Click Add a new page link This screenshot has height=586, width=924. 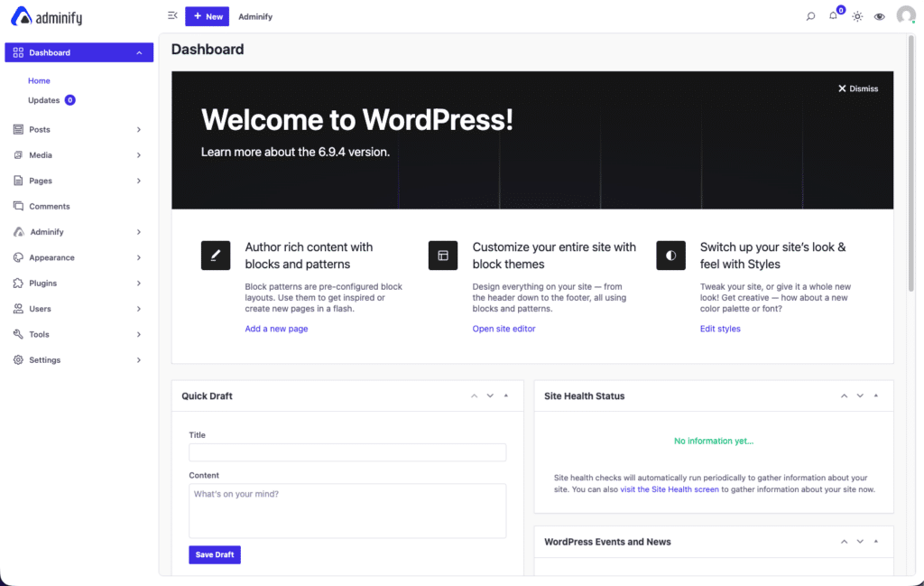coord(276,329)
